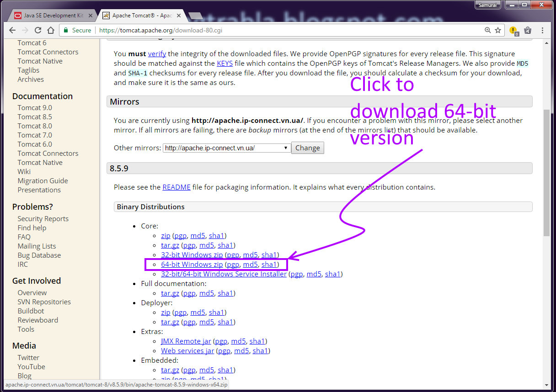Open a new browser tab
556x392 pixels.
[x=195, y=16]
